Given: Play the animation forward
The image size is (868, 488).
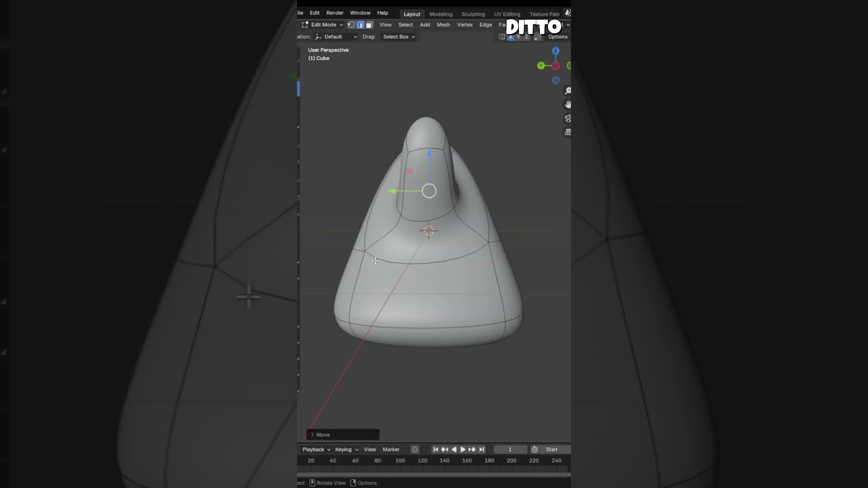Looking at the screenshot, I should (462, 449).
